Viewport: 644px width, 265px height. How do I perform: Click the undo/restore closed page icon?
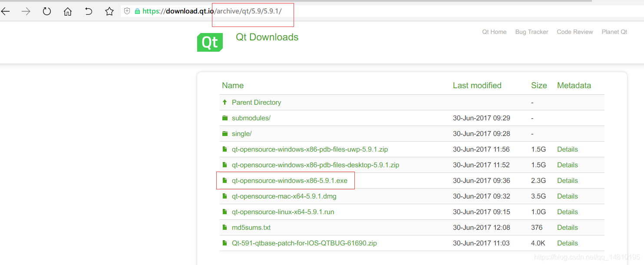(x=89, y=12)
